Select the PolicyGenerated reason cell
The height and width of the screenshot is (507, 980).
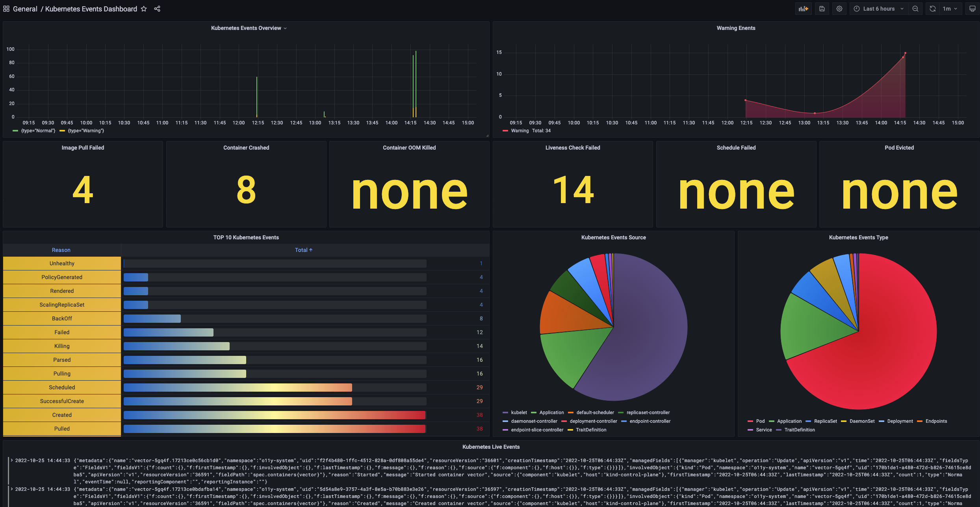(62, 277)
